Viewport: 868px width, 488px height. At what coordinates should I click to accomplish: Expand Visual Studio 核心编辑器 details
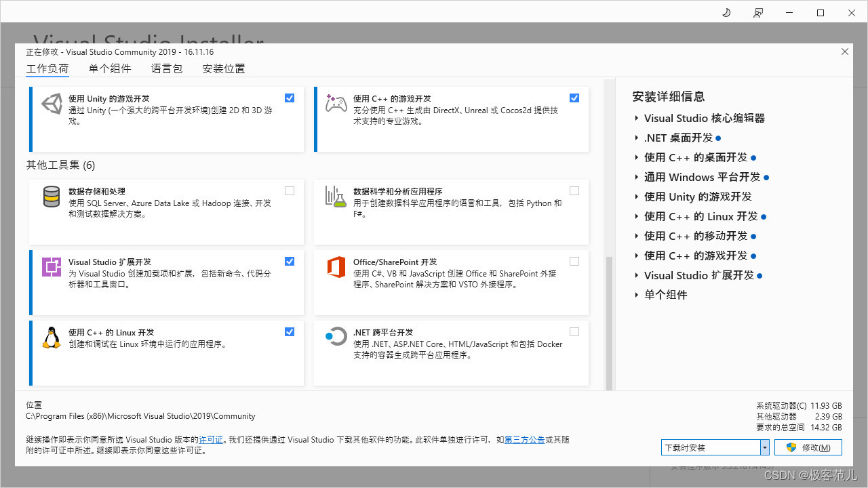[x=637, y=119]
